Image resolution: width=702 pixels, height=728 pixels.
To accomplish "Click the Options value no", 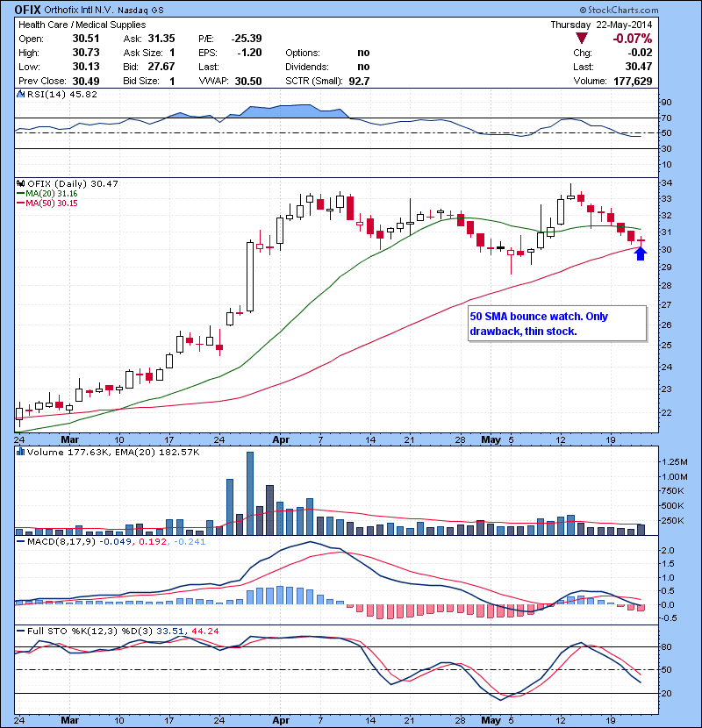I will tap(363, 53).
